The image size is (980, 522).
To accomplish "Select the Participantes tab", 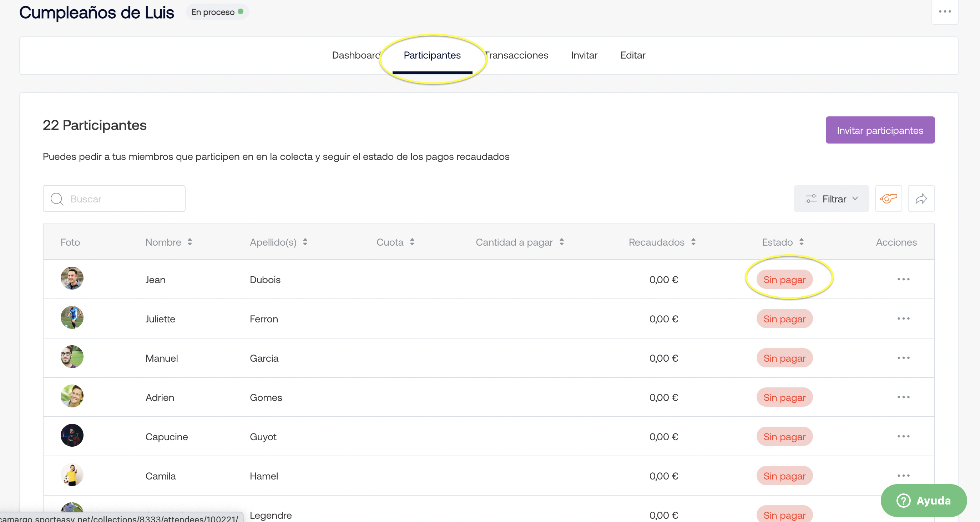I will [x=432, y=55].
